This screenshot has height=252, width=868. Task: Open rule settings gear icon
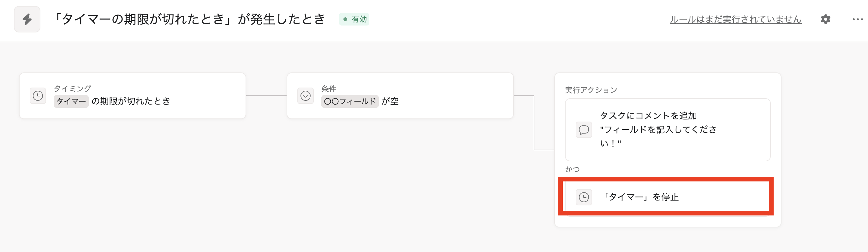[x=825, y=19]
